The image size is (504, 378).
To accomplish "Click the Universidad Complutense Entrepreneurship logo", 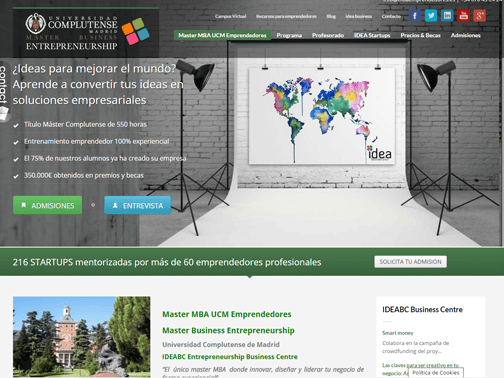I will [x=72, y=32].
